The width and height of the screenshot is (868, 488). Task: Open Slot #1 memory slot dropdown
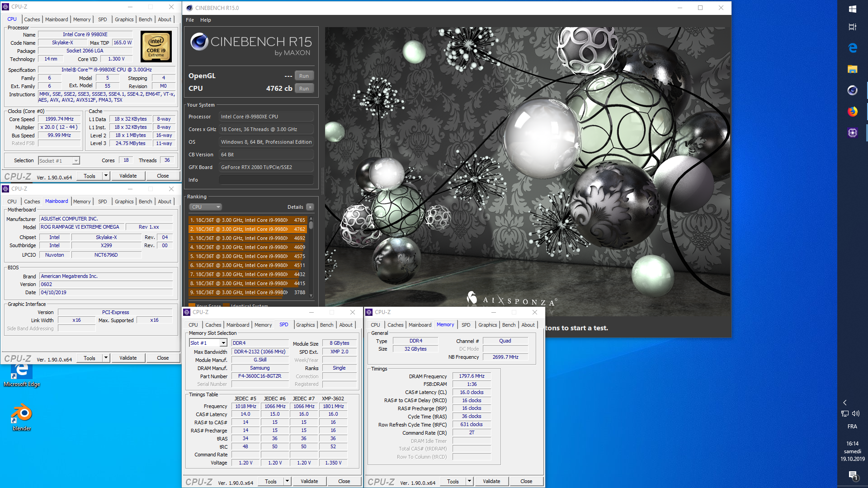[208, 343]
